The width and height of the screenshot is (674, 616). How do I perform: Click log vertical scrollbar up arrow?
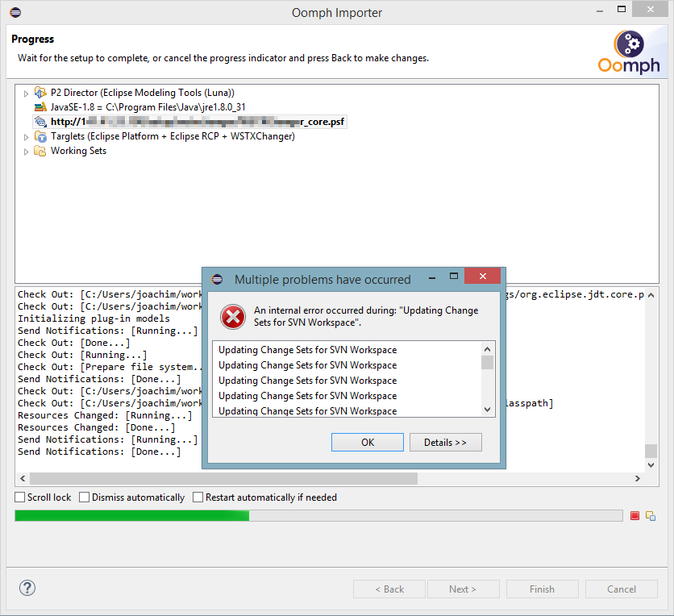pos(651,295)
